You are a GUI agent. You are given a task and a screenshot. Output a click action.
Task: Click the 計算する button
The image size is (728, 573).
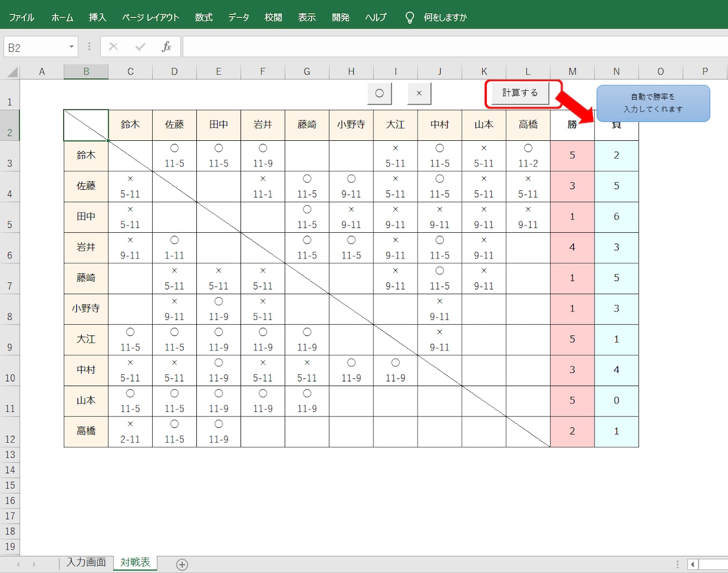click(x=520, y=93)
